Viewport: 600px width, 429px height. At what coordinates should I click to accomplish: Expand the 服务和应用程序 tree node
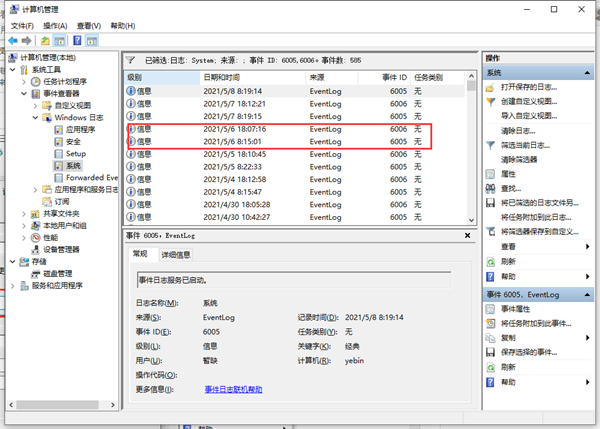tap(11, 285)
